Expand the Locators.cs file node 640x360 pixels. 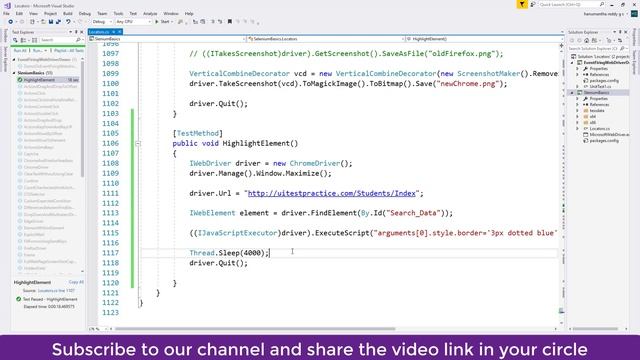(578, 129)
